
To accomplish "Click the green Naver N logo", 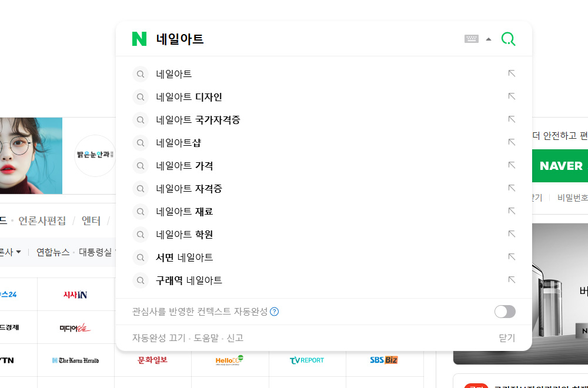I will pyautogui.click(x=139, y=39).
